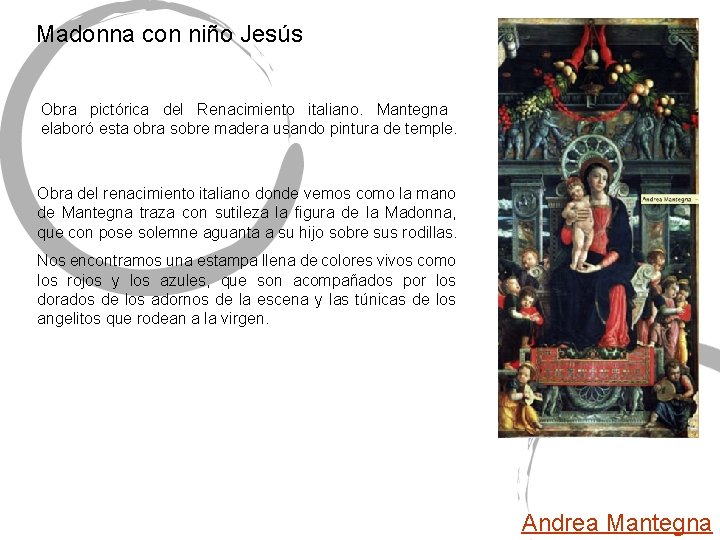Click the Madonna painting image
This screenshot has height=540, width=720.
598,228
